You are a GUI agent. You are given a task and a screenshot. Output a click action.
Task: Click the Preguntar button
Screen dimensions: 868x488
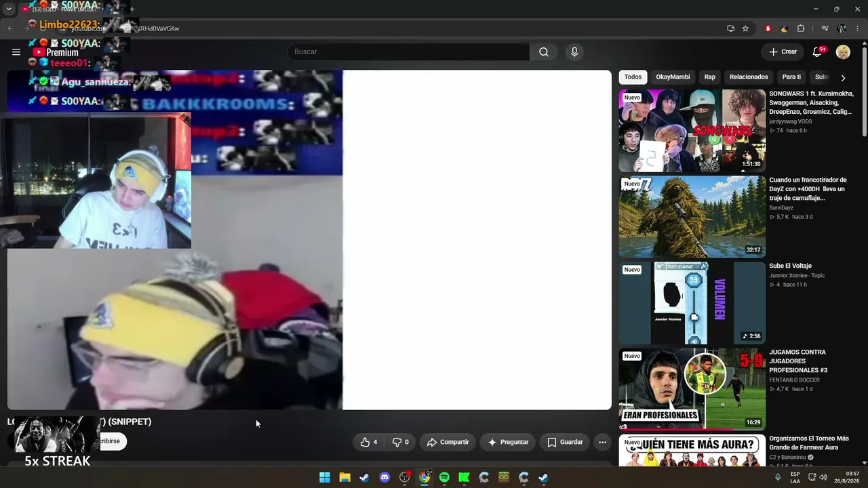508,442
